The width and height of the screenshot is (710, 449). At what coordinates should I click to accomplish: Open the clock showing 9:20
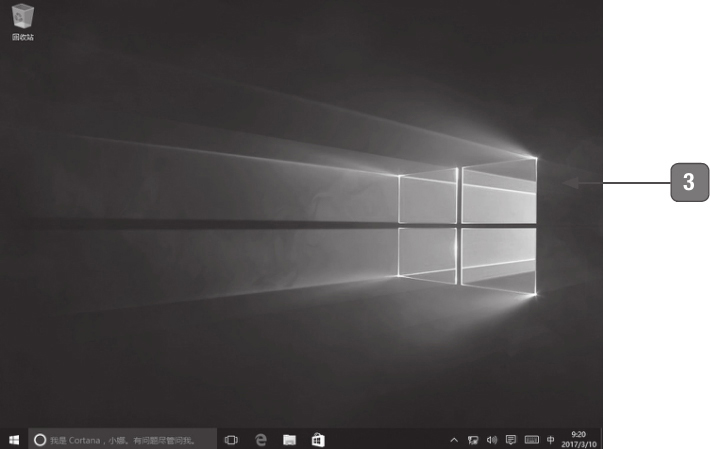pos(579,439)
